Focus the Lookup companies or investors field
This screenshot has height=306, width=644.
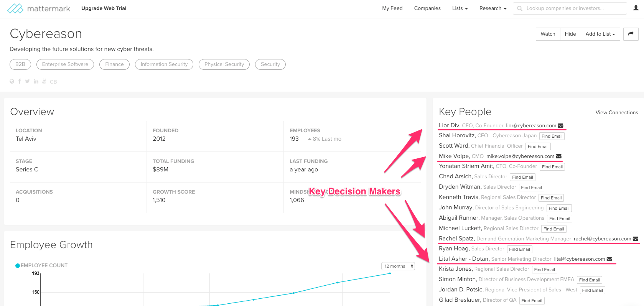coord(570,8)
